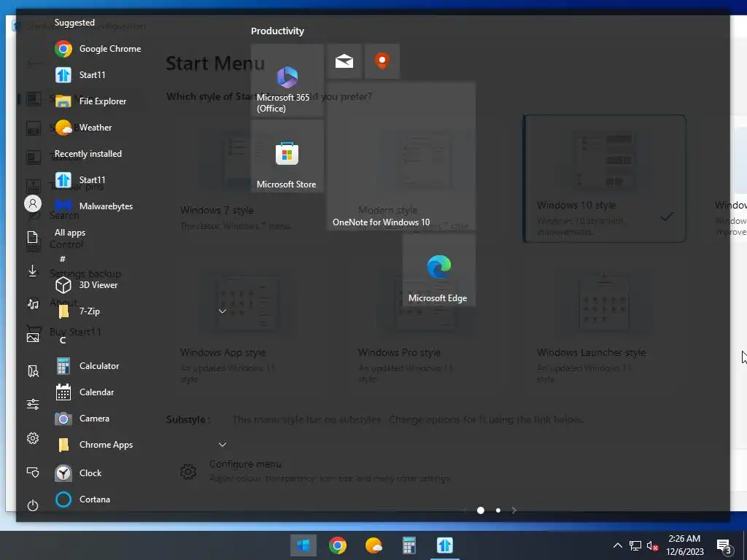Open Calendar from the app list
747x560 pixels.
click(x=85, y=392)
